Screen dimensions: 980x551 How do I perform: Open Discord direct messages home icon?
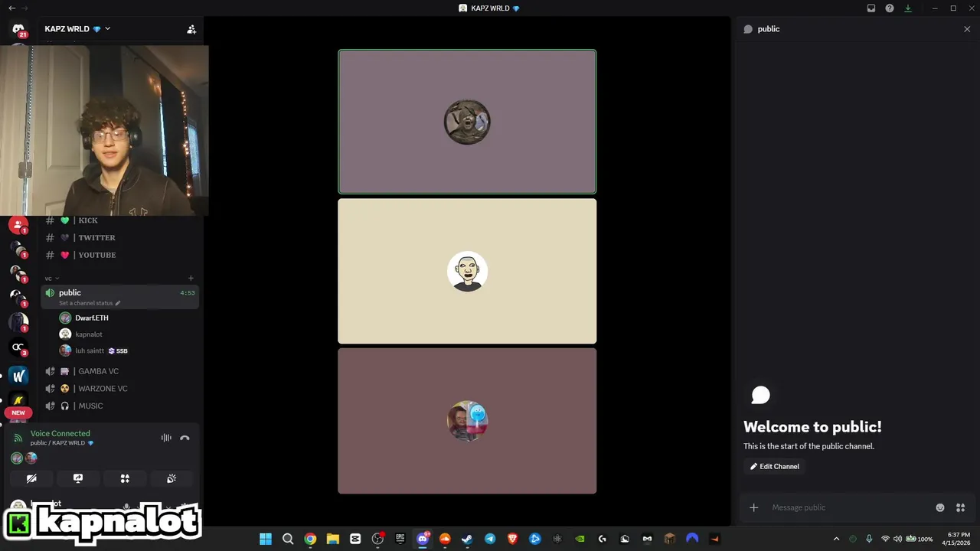click(x=18, y=29)
